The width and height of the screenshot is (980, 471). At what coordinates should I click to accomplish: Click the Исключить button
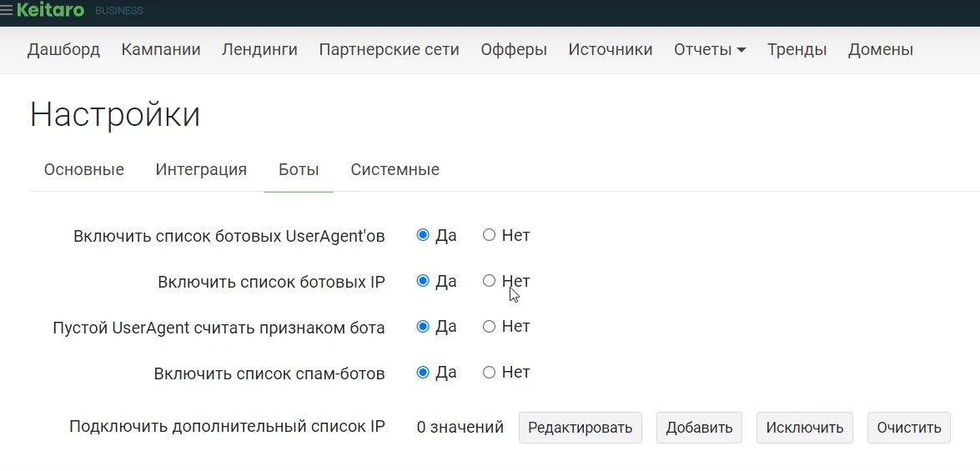pyautogui.click(x=805, y=428)
